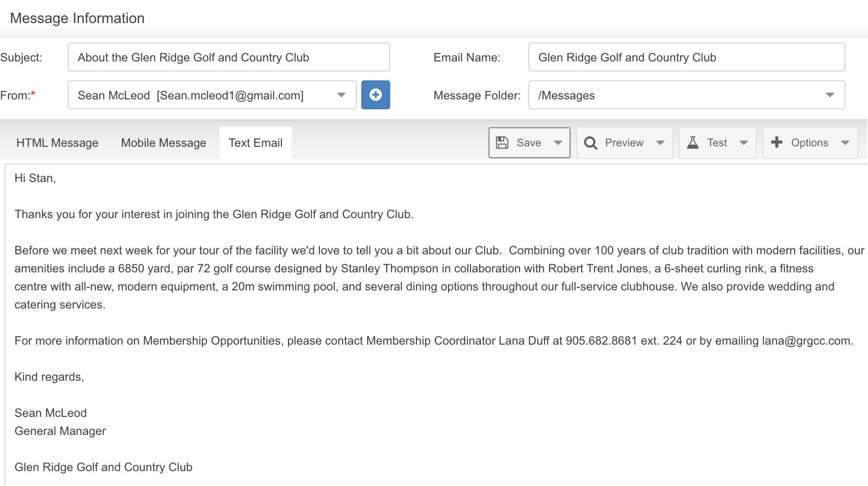Expand the Options dropdown arrow

point(845,143)
